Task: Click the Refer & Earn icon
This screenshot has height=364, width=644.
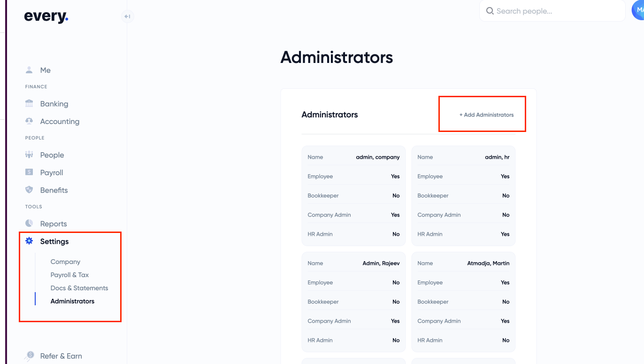Action: pos(30,356)
